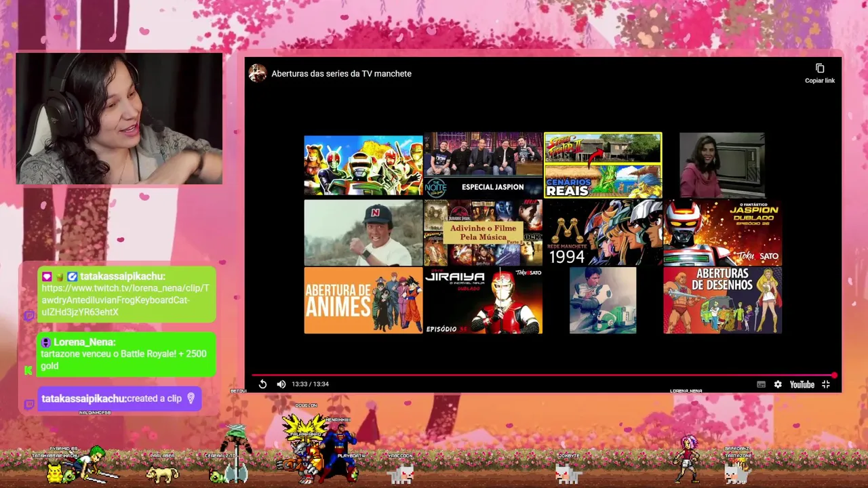868x488 pixels.
Task: Open the small thumbnail between Jiraiya and Aberturas de Desenhos
Action: click(603, 300)
